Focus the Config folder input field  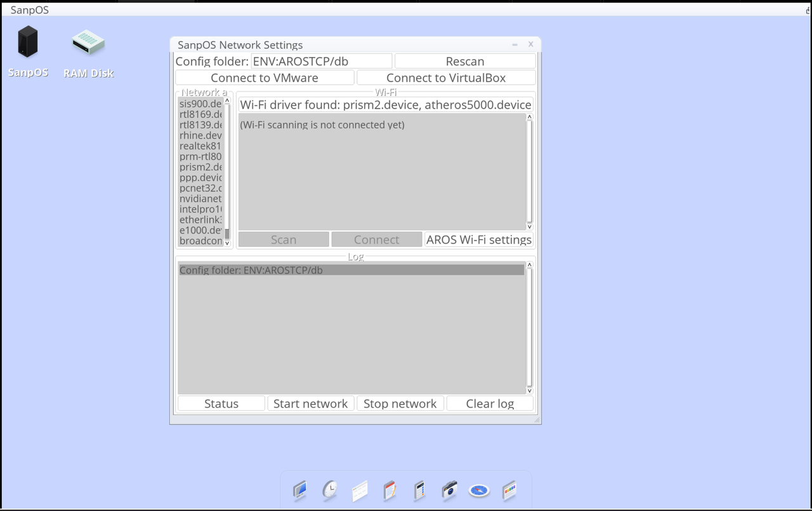tap(322, 61)
